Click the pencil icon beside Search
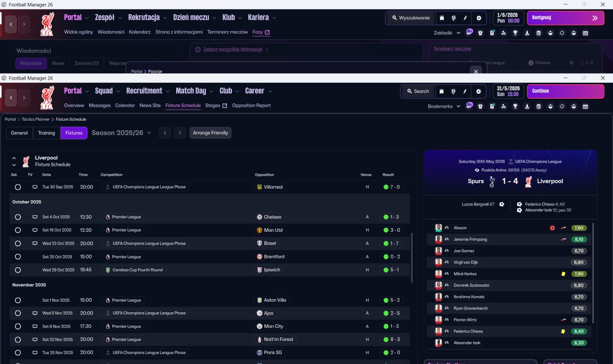The height and width of the screenshot is (364, 613). pos(465,91)
